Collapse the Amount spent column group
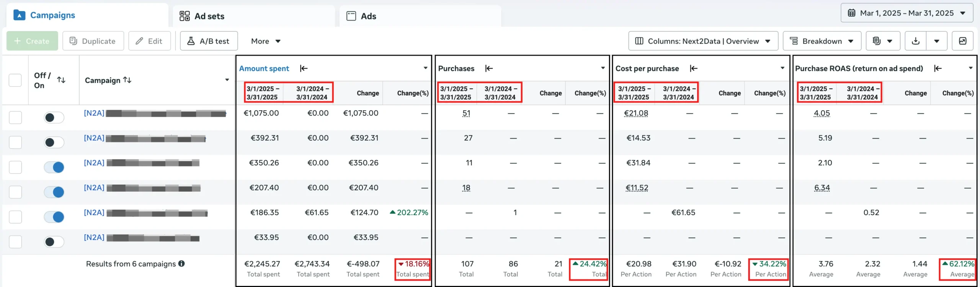 click(304, 68)
